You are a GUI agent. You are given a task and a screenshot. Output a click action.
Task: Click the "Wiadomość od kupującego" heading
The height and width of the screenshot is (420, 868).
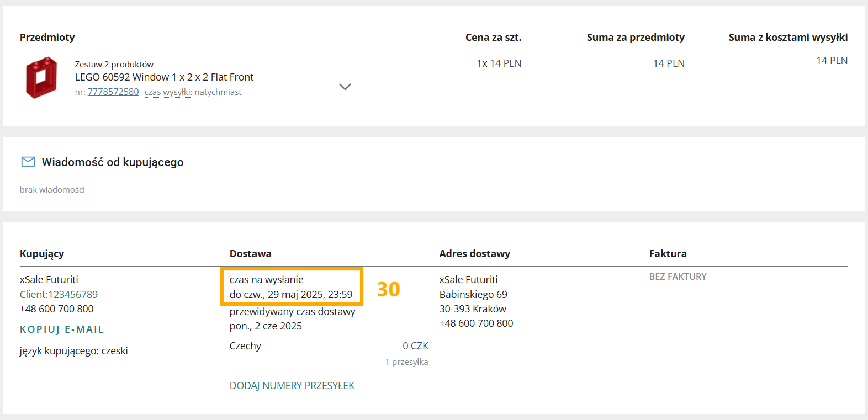(113, 162)
